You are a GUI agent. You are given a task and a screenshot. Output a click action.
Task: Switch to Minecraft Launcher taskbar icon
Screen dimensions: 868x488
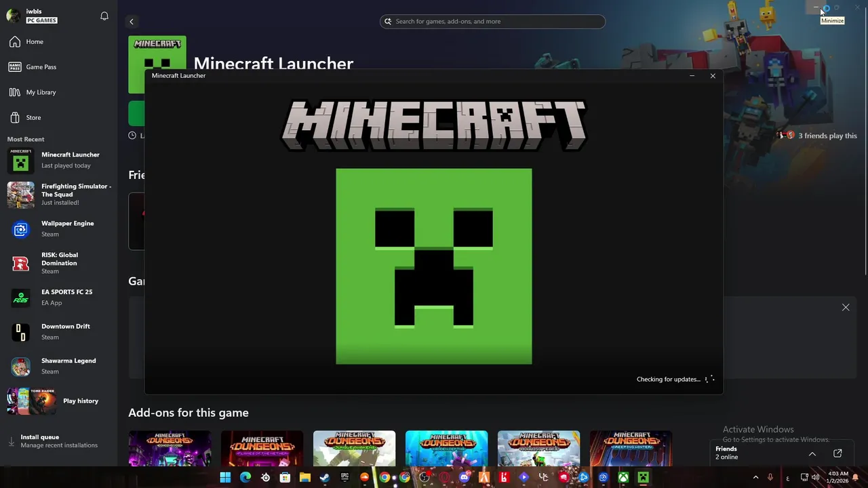pyautogui.click(x=643, y=477)
